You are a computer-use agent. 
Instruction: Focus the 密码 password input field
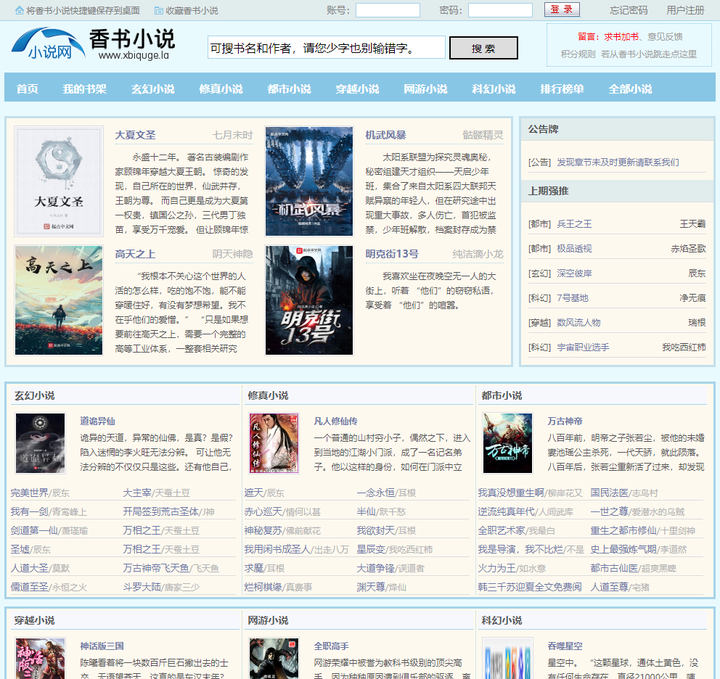coord(500,10)
